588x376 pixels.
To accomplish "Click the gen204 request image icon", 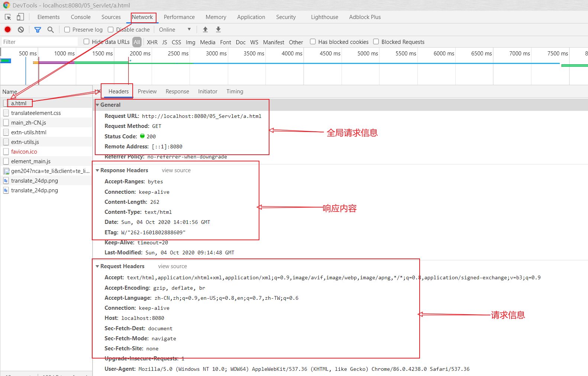I will (6, 171).
